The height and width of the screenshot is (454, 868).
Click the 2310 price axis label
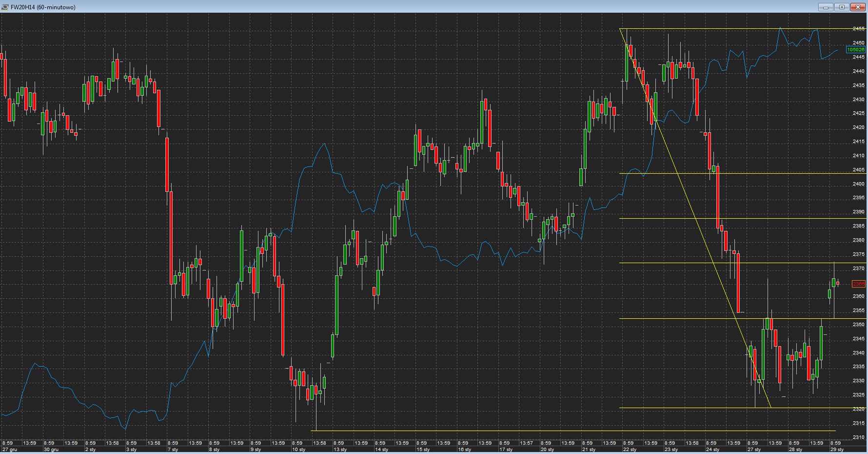858,437
